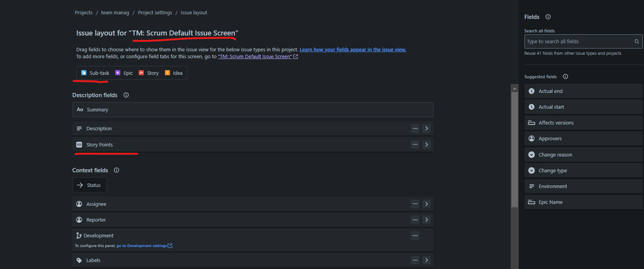Open the three-dot menu on Development row
Viewport: 644px width, 269px height.
415,235
